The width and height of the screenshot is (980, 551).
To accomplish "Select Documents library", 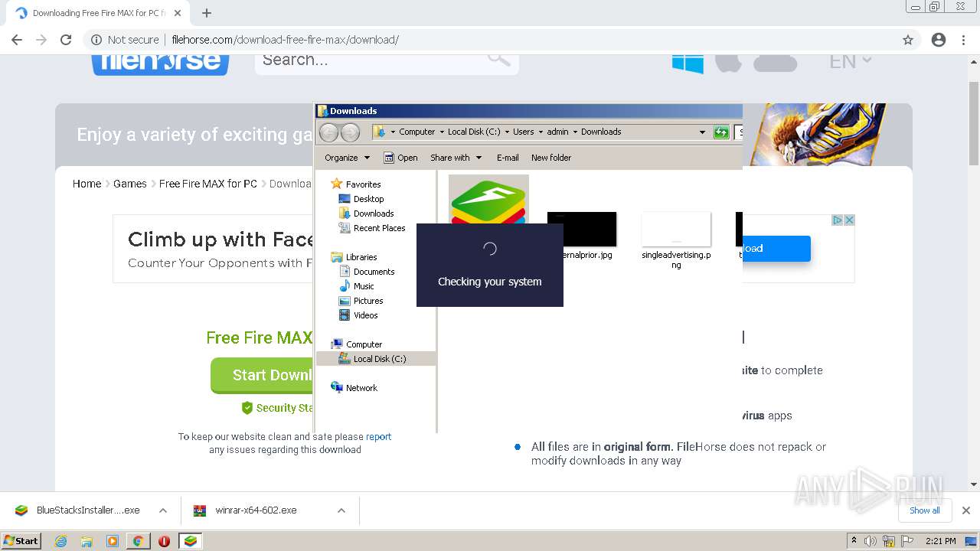I will point(367,272).
